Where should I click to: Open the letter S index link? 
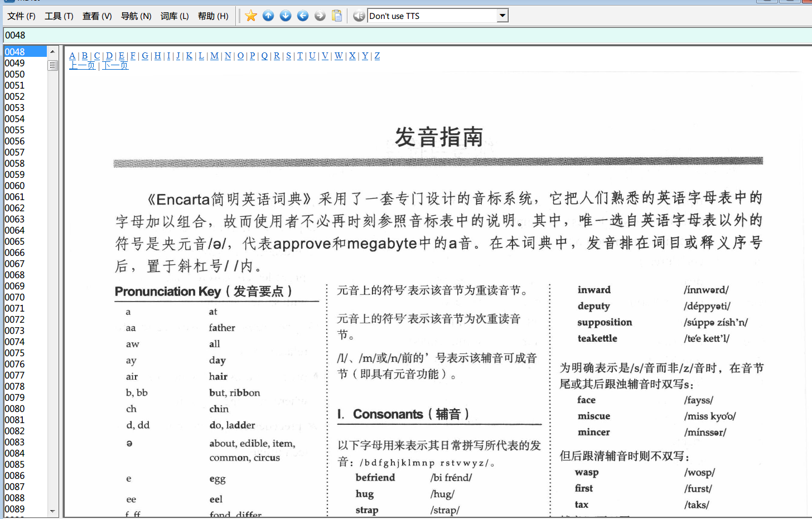coord(288,56)
